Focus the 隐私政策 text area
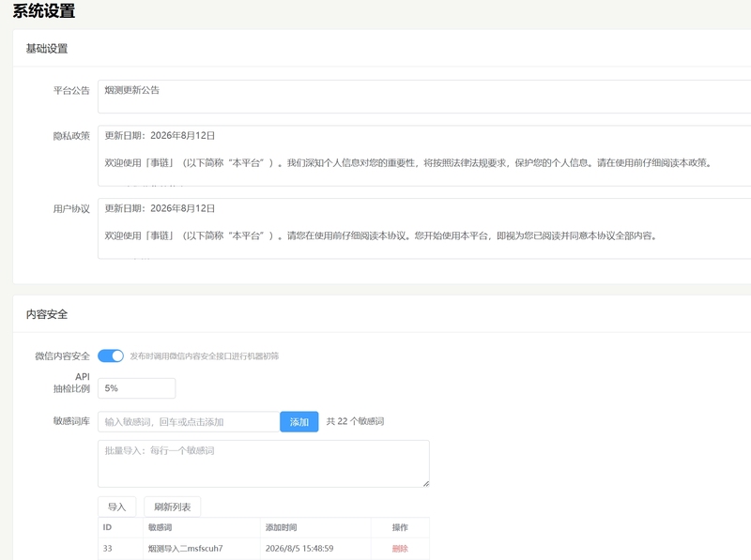Screen dimensions: 751x560 coord(424,156)
